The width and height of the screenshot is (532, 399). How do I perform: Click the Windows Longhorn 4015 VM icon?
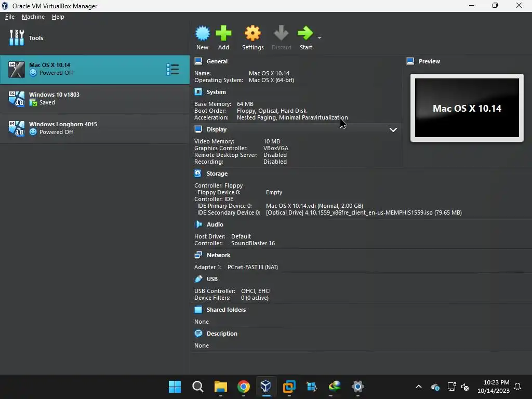(x=16, y=128)
